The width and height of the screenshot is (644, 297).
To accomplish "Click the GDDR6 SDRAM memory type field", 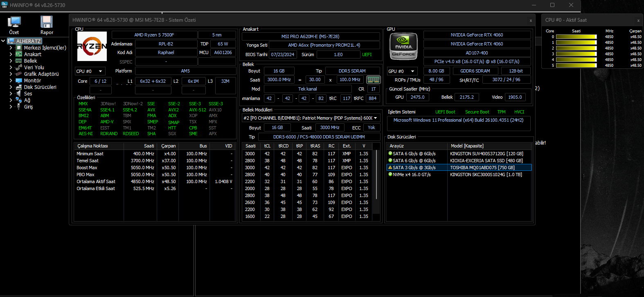I will 475,71.
